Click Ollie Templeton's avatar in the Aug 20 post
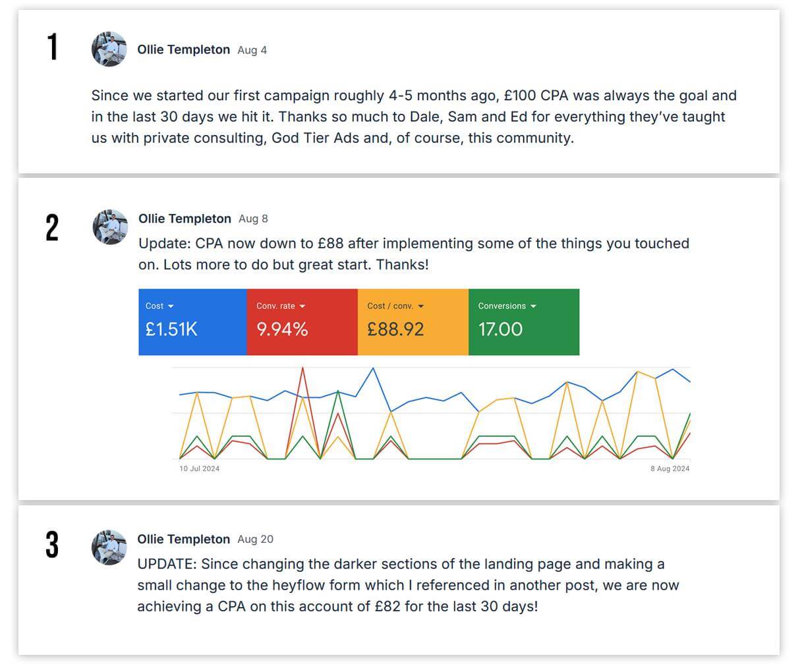 tap(109, 547)
